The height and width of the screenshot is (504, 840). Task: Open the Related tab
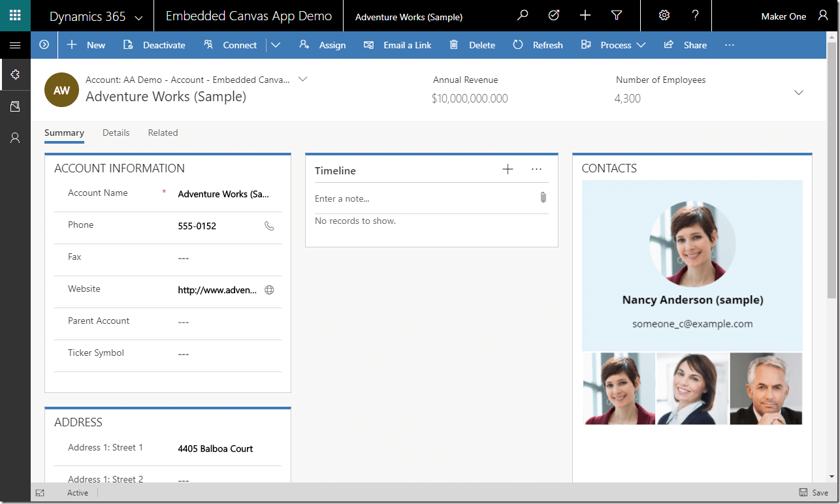point(163,133)
